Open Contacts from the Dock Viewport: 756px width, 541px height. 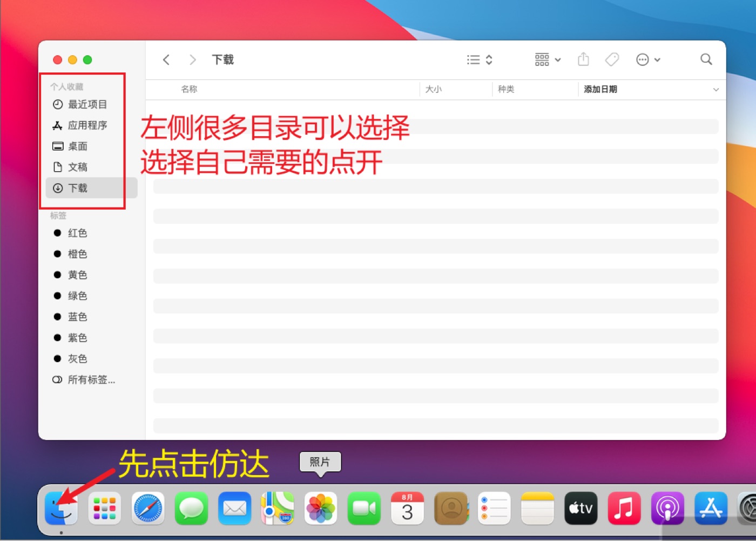pyautogui.click(x=451, y=508)
